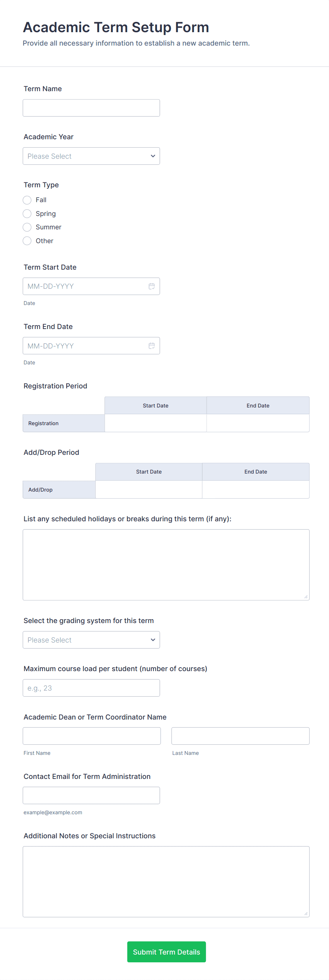Viewport: 329px width, 980px height.
Task: Open calendar icon for Term End Date
Action: click(x=151, y=345)
